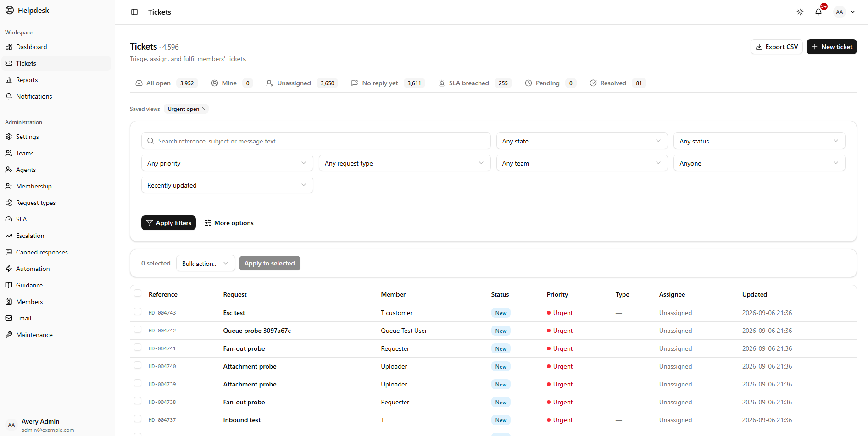Open the Recently updated sort dropdown
The height and width of the screenshot is (436, 868).
(x=227, y=185)
